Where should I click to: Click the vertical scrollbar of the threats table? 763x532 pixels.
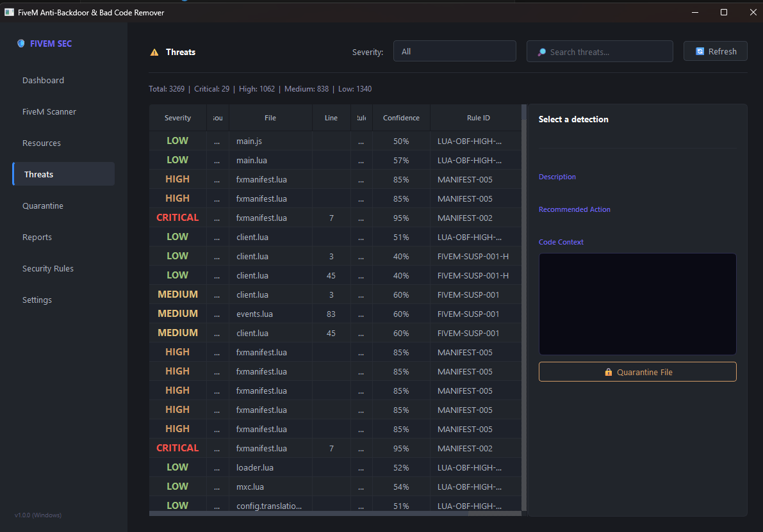coord(524,307)
